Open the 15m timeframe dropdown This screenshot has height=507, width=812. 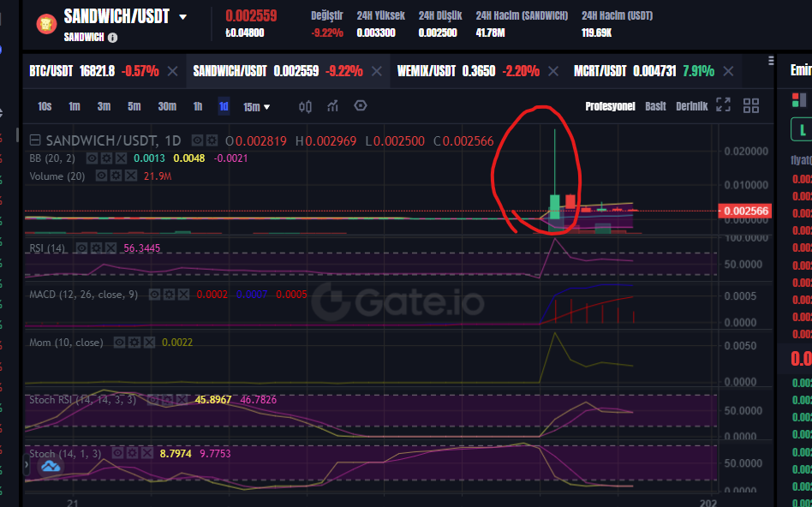(x=257, y=107)
